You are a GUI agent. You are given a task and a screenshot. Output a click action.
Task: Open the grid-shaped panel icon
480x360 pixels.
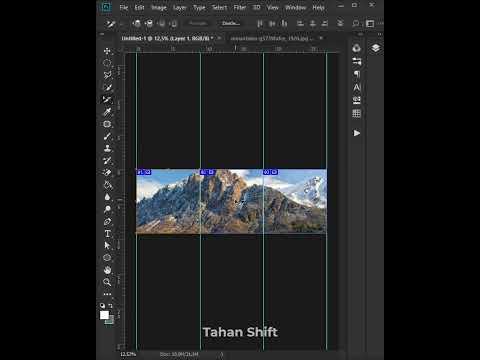click(x=356, y=113)
